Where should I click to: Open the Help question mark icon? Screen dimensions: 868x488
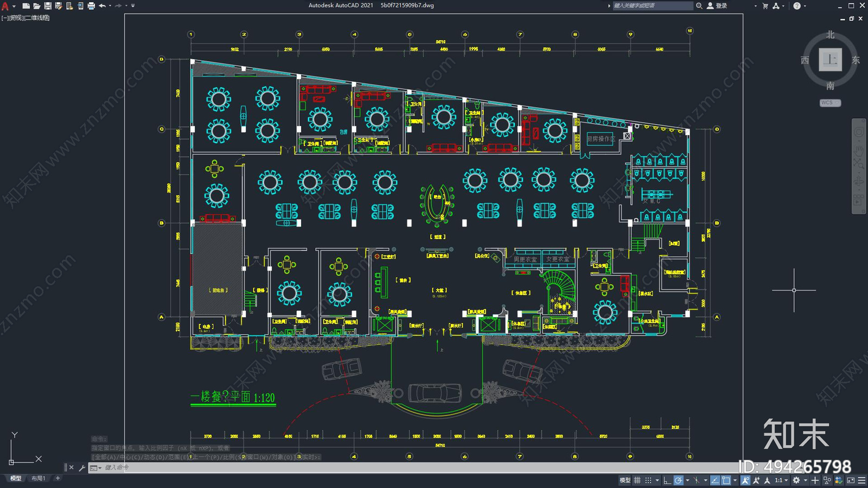[797, 6]
